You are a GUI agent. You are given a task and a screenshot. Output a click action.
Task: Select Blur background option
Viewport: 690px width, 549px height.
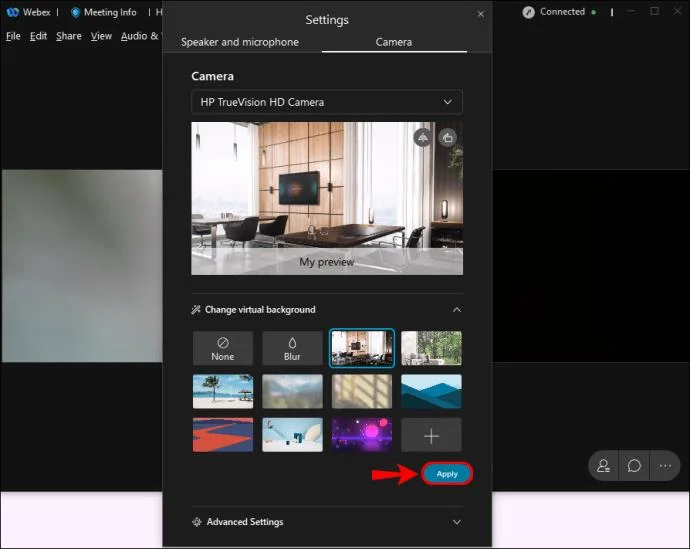[292, 348]
